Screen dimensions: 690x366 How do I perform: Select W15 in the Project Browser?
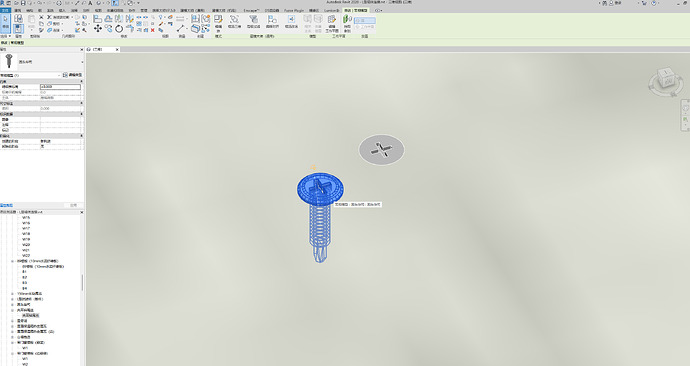tap(26, 218)
